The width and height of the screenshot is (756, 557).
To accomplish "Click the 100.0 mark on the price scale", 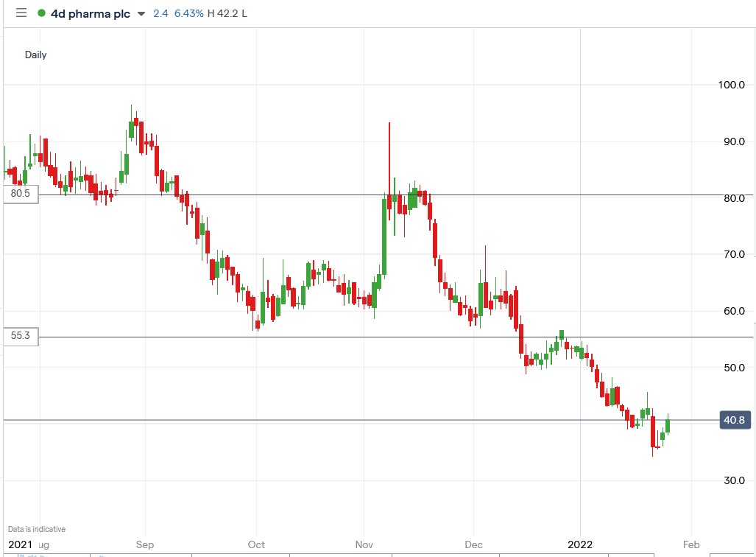I will tap(731, 85).
